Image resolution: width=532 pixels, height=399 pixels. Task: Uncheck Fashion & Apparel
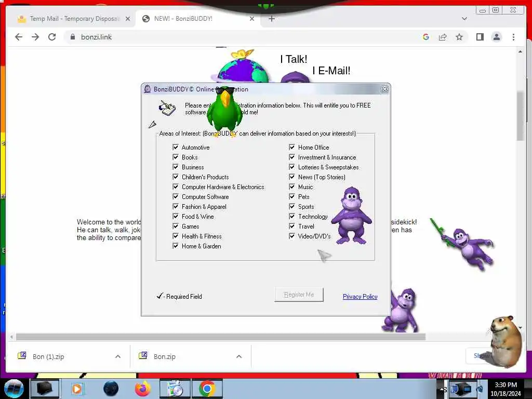(176, 206)
